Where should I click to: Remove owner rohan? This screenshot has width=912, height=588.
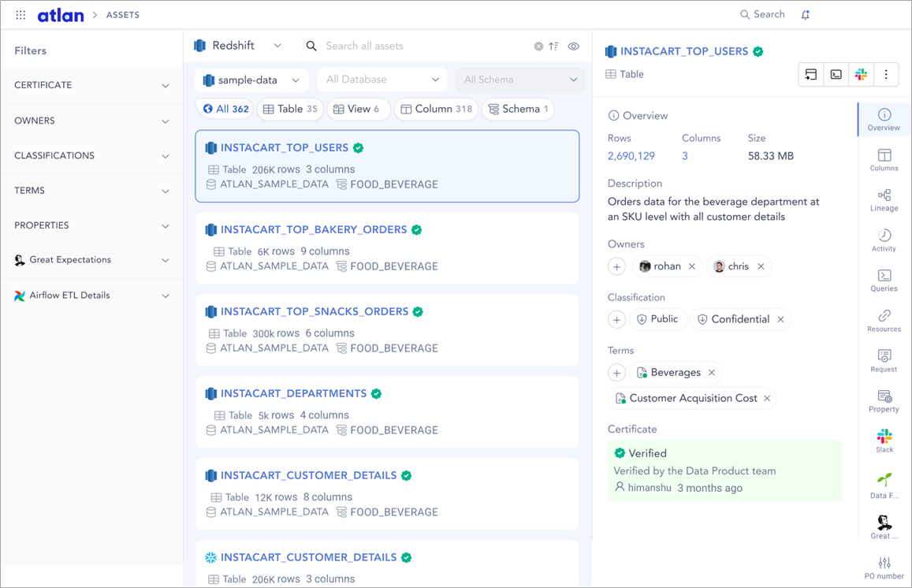click(692, 266)
